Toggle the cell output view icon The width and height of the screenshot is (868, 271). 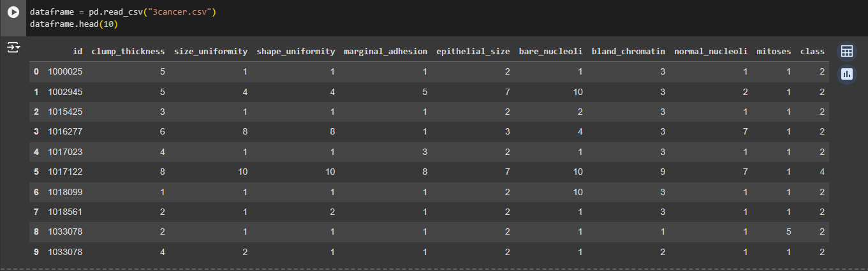click(x=13, y=48)
